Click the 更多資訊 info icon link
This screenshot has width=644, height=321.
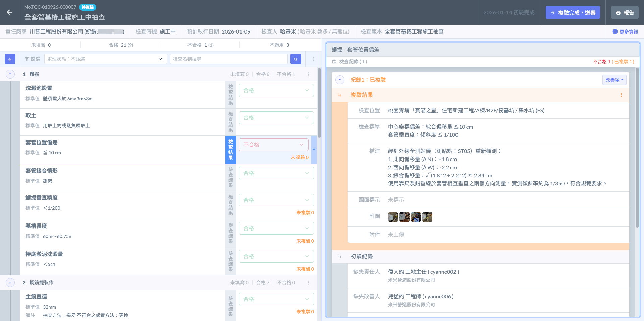coord(625,31)
